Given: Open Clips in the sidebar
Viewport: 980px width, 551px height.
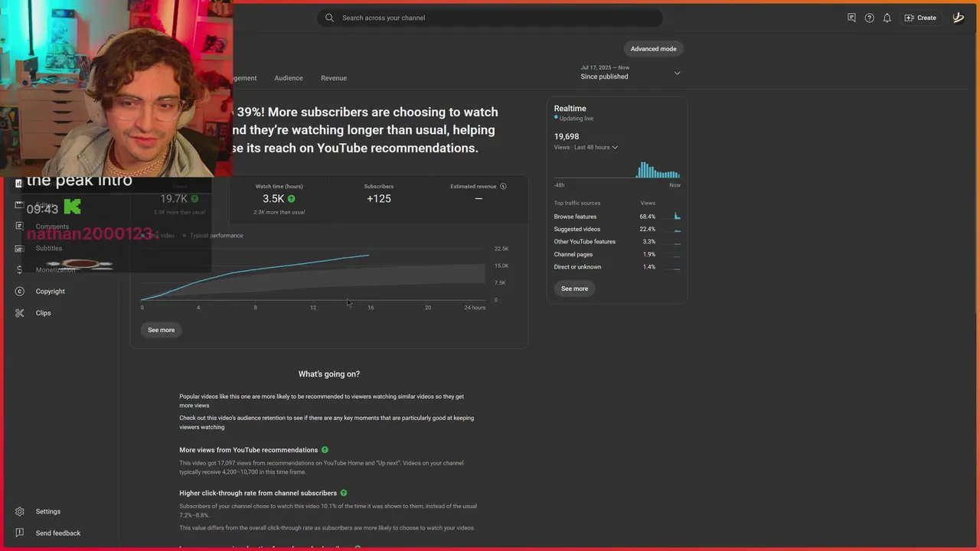Looking at the screenshot, I should [x=43, y=313].
